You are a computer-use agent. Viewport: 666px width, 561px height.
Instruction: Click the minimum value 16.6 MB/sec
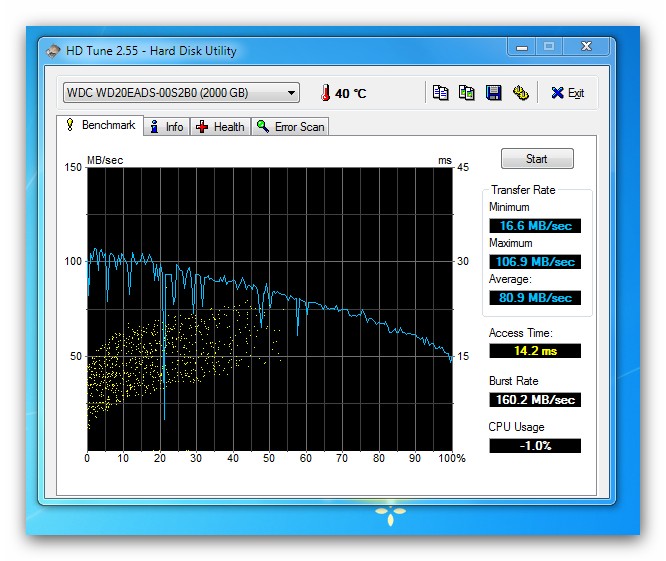tap(535, 226)
